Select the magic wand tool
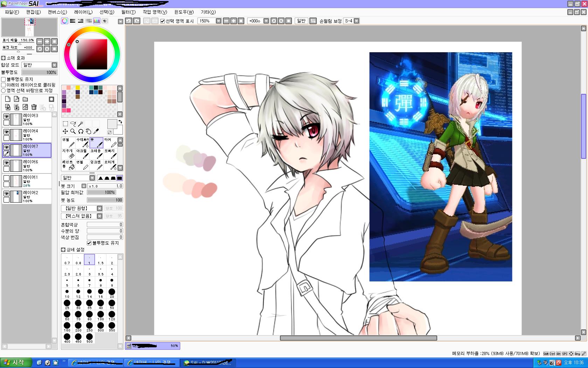The width and height of the screenshot is (588, 368). (81, 123)
